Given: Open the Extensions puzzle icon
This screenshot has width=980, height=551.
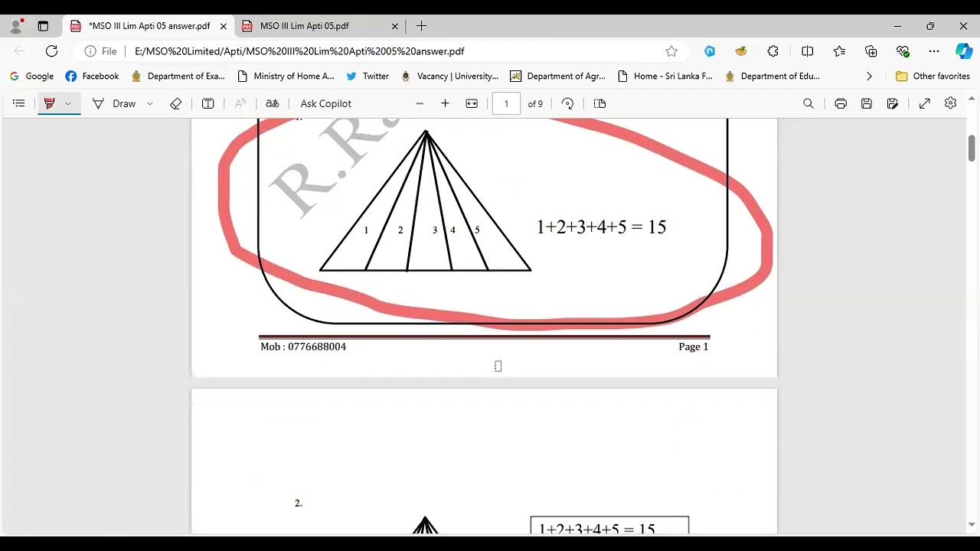Looking at the screenshot, I should [773, 51].
